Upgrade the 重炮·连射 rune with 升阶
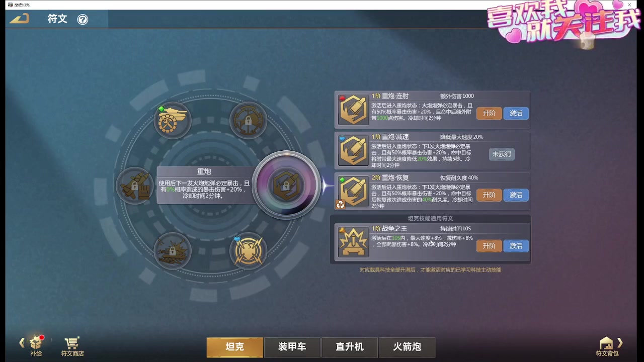644x362 pixels. pyautogui.click(x=489, y=114)
